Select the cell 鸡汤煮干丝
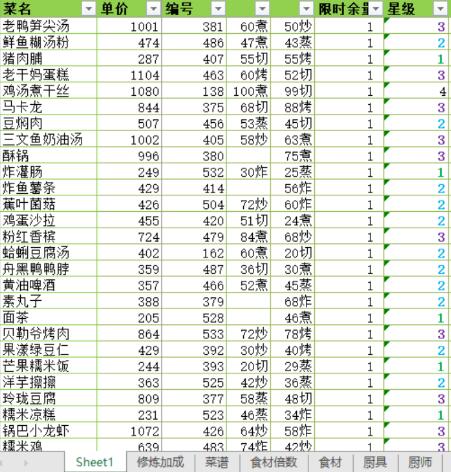 48,91
